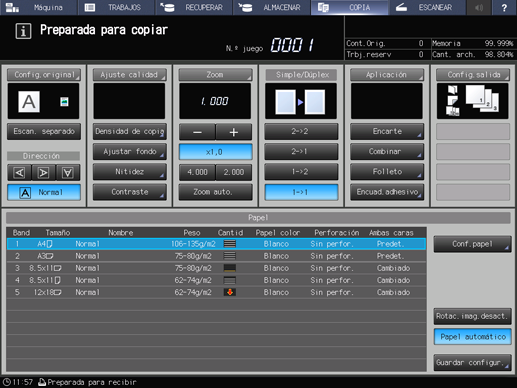The width and height of the screenshot is (517, 388).
Task: Select the 1->1 simplex mode
Action: (301, 192)
